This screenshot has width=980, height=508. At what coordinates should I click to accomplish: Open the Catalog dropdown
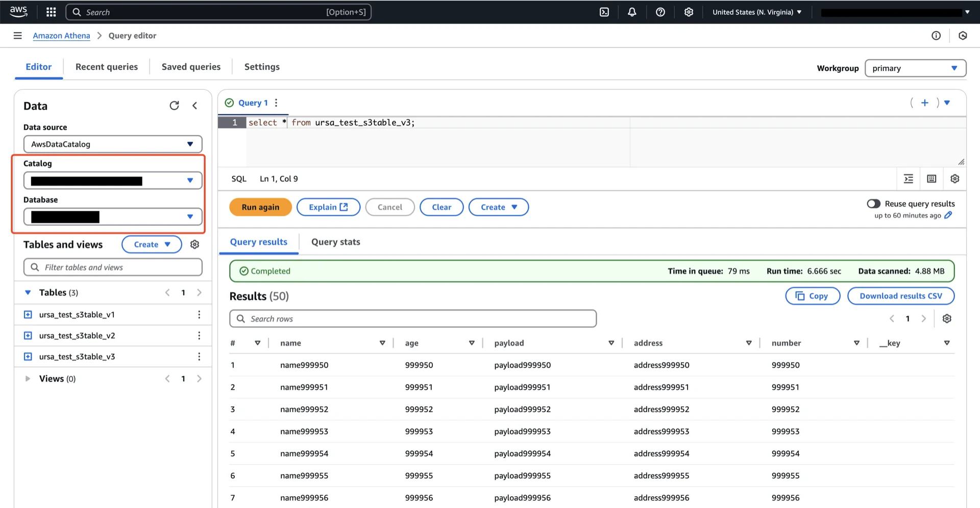click(x=113, y=181)
